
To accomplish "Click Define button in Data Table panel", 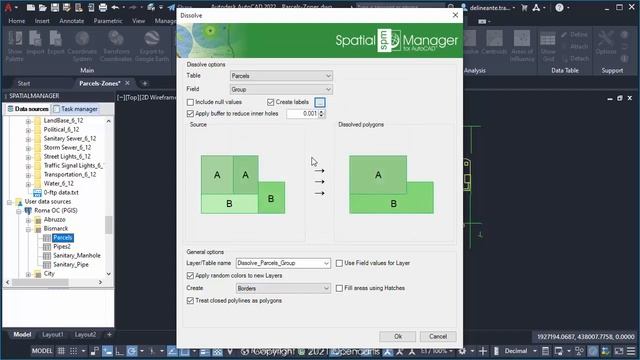I will pos(575,35).
